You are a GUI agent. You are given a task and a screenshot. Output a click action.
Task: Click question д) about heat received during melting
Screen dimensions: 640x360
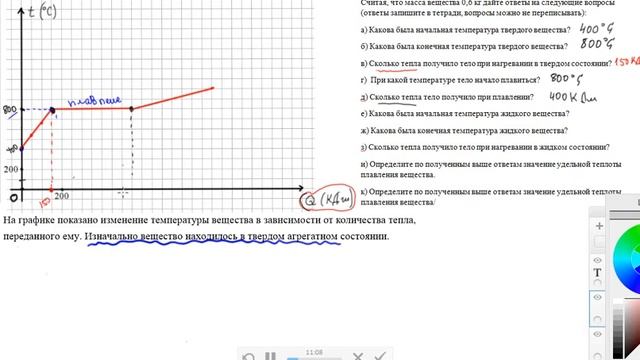click(x=447, y=97)
